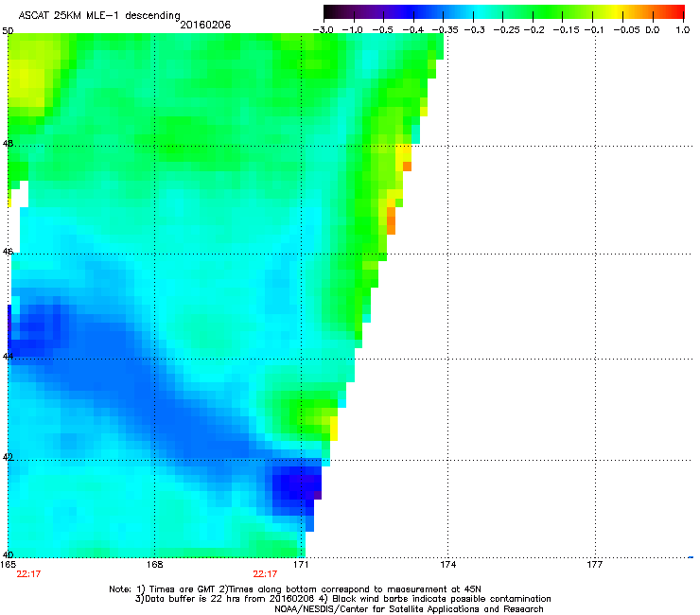Click the 1.0 color scale label
This screenshot has height=615, width=700.
683,30
